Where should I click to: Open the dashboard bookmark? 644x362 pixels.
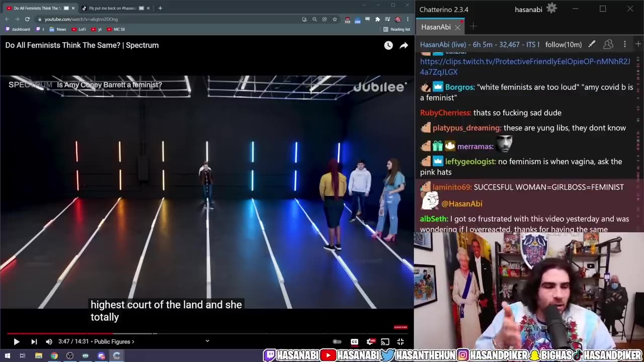click(x=18, y=29)
